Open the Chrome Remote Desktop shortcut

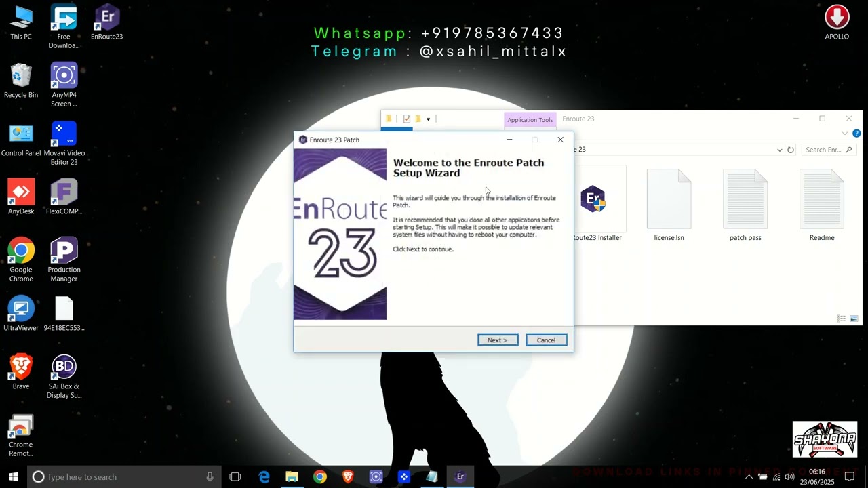[21, 436]
